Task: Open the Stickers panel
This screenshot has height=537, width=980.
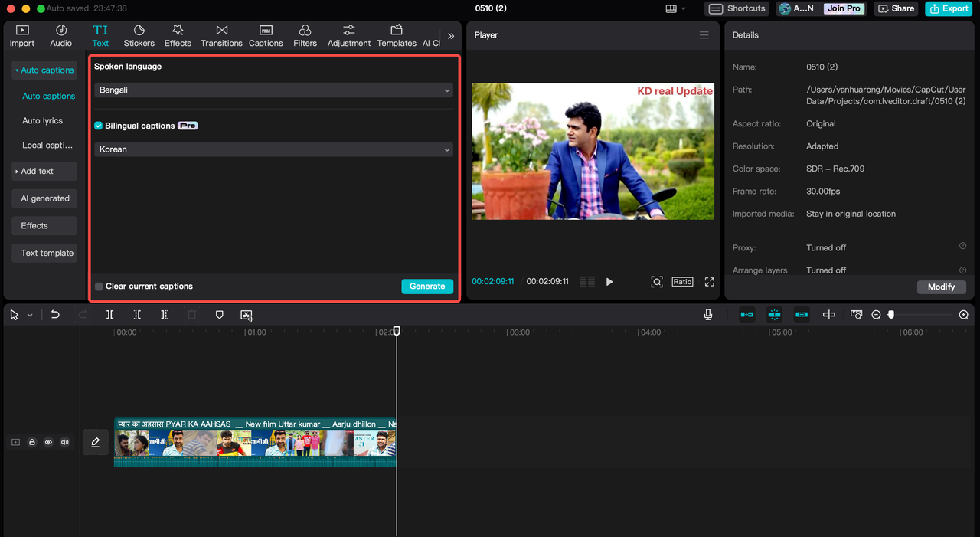Action: (x=139, y=35)
